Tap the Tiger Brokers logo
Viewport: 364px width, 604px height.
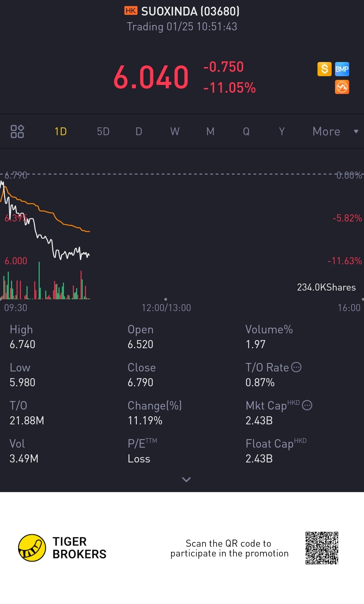[32, 548]
